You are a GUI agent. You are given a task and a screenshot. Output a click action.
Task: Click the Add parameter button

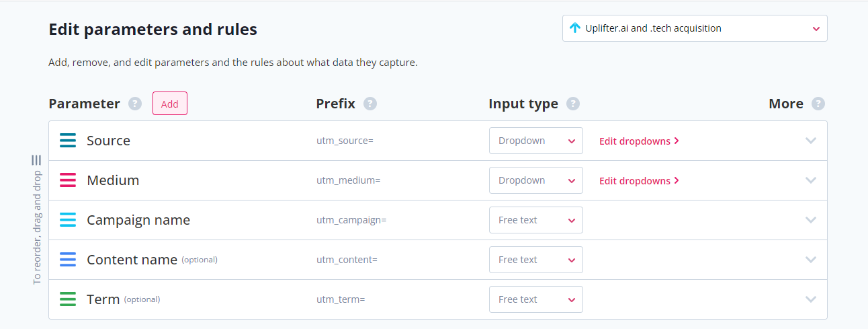pos(170,104)
